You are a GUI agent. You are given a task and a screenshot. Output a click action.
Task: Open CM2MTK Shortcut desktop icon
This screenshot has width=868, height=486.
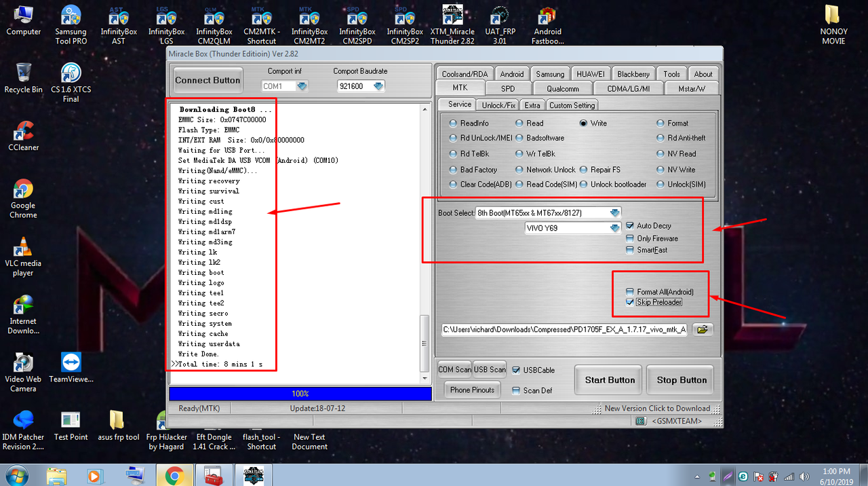[x=261, y=25]
